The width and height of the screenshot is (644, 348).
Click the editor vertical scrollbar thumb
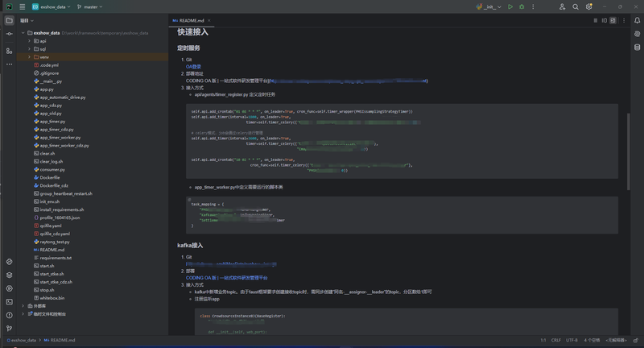(x=628, y=151)
